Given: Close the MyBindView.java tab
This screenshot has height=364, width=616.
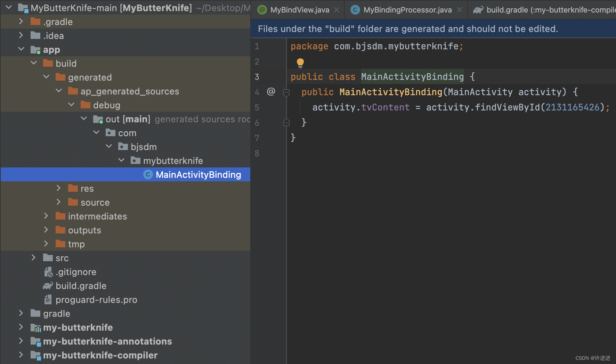Looking at the screenshot, I should click(337, 10).
